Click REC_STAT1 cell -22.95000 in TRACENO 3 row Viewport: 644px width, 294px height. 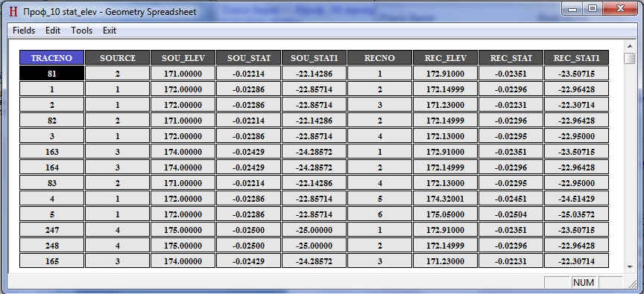(x=576, y=136)
